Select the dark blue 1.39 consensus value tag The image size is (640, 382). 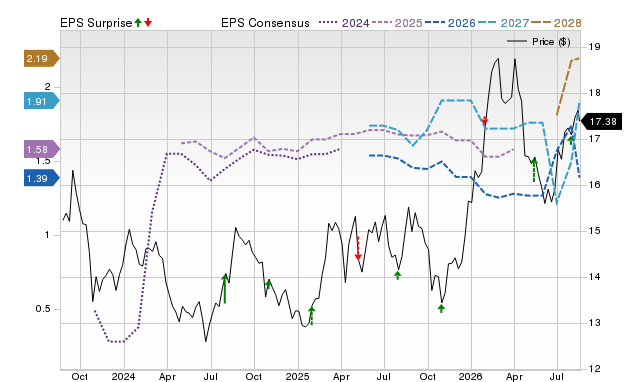click(42, 178)
